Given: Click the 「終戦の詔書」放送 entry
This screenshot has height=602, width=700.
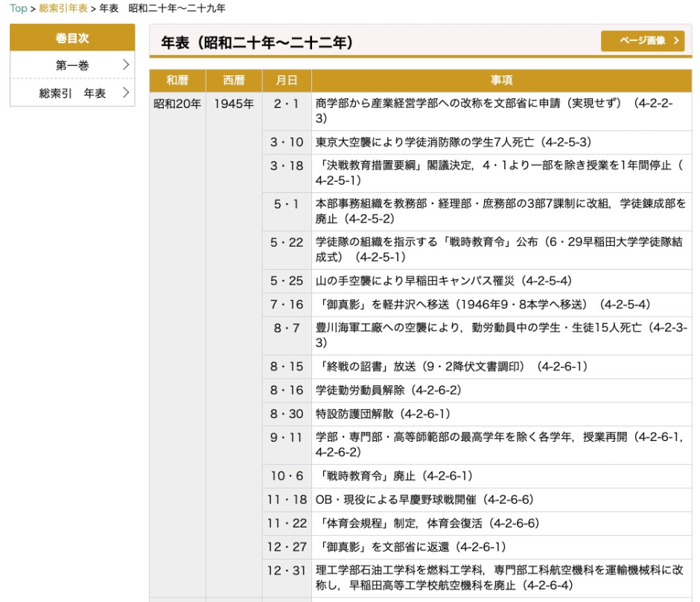Looking at the screenshot, I should click(502, 367).
